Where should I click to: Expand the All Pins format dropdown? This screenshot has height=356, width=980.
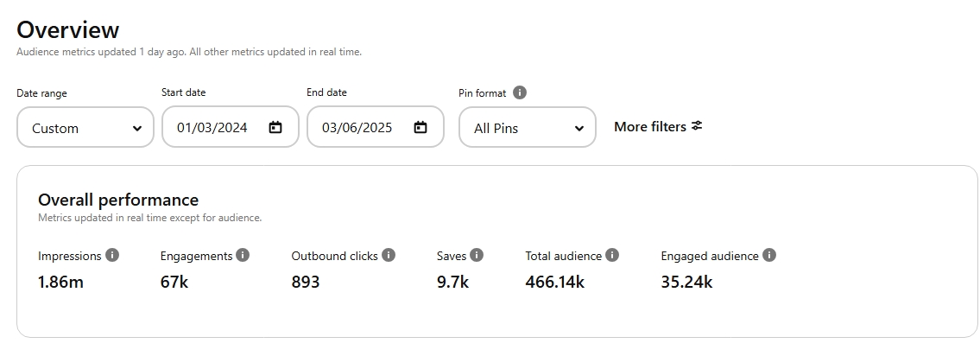[x=528, y=127]
